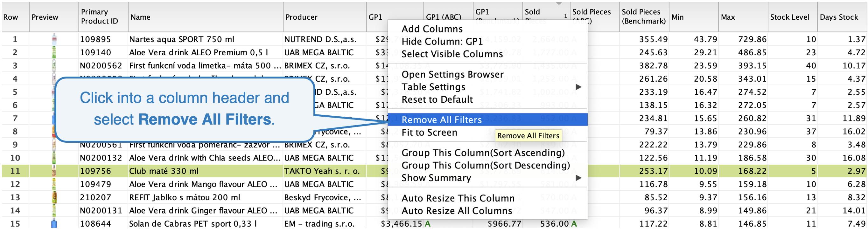Open preview thumbnail for Solan de Cabras
868x232 pixels.
[x=54, y=223]
